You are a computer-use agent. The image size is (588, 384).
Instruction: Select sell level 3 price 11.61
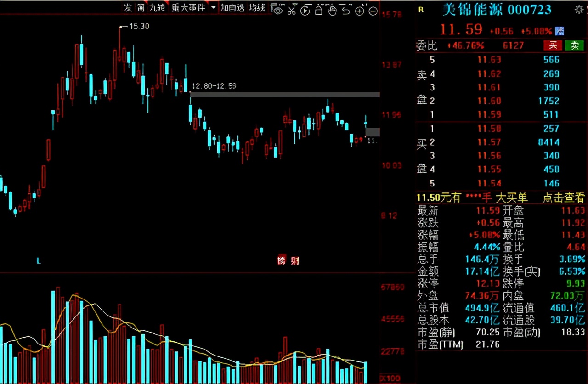click(489, 87)
